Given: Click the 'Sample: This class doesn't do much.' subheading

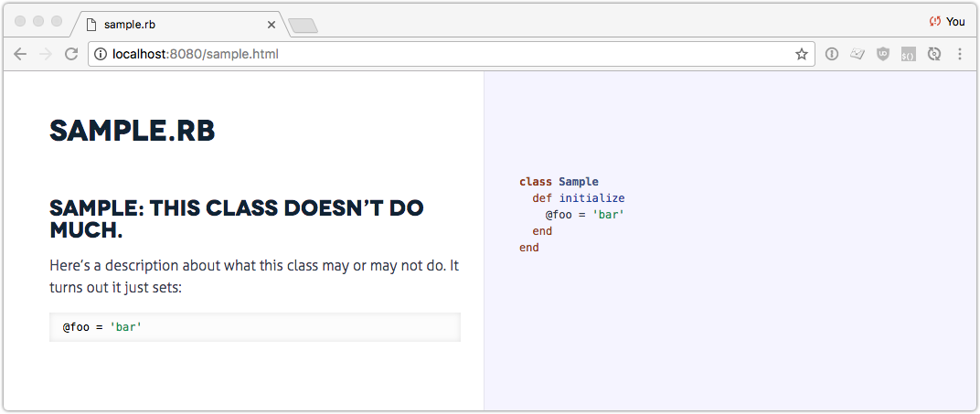Looking at the screenshot, I should pos(236,219).
